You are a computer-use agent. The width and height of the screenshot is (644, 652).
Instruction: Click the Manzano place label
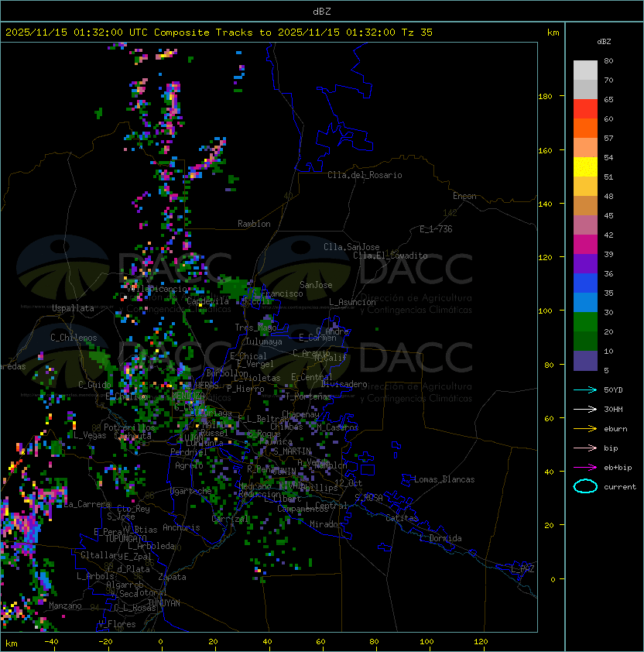pos(65,606)
